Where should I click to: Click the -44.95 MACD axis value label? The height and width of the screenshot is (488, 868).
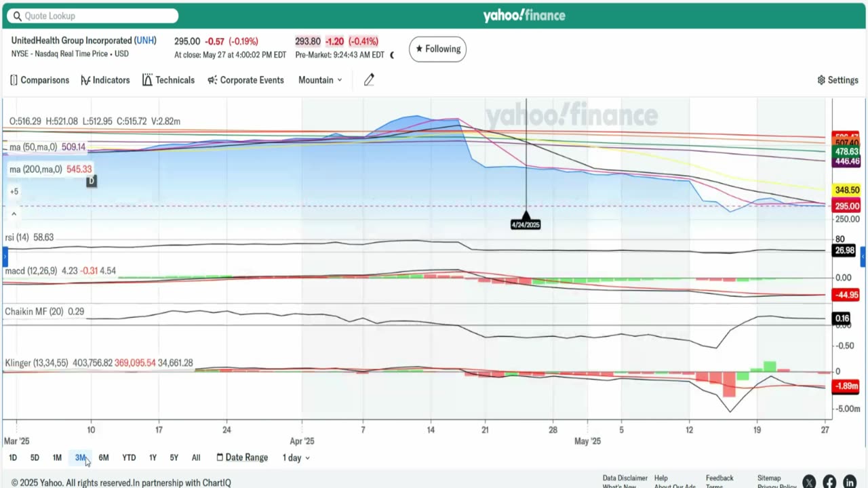pyautogui.click(x=847, y=295)
